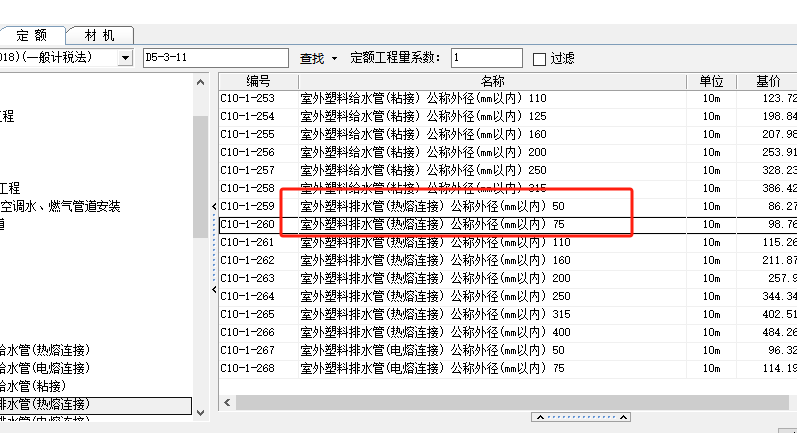797x433 pixels.
Task: Click the tree scrollbar down arrow
Action: coord(200,413)
